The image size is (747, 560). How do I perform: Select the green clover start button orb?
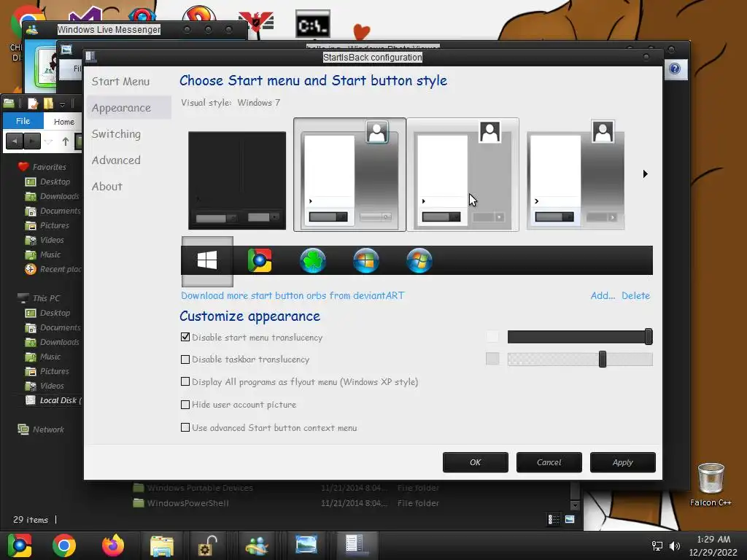click(x=312, y=261)
